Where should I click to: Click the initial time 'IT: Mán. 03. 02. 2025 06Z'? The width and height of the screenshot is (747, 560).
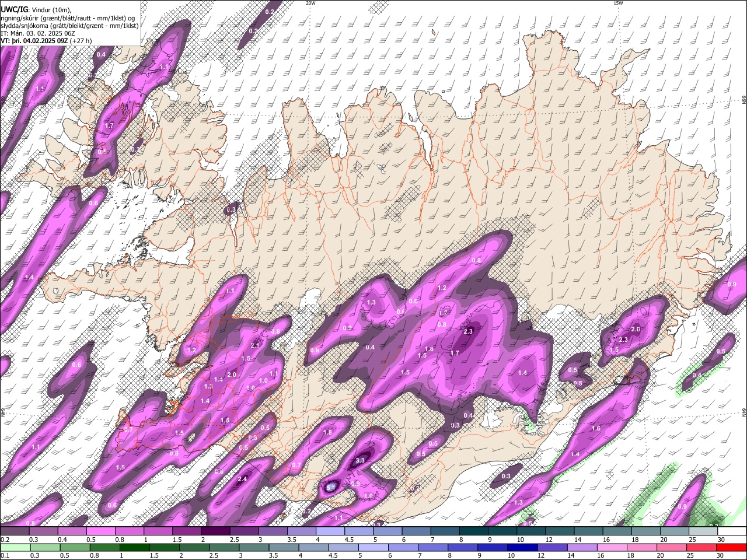tap(39, 33)
